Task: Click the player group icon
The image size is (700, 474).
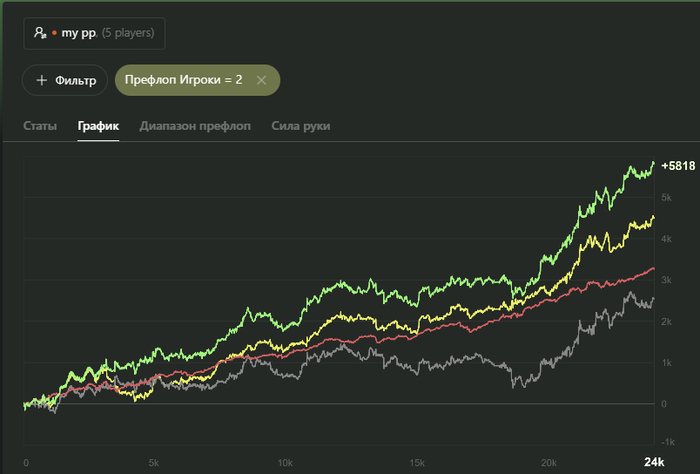Action: pyautogui.click(x=40, y=33)
